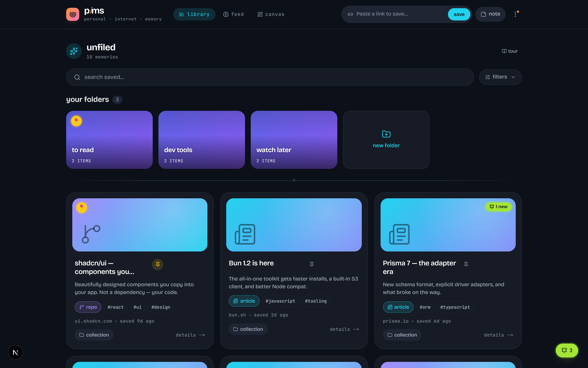Screen dimensions: 588x368
Task: Focus the search saved input
Action: 270,77
